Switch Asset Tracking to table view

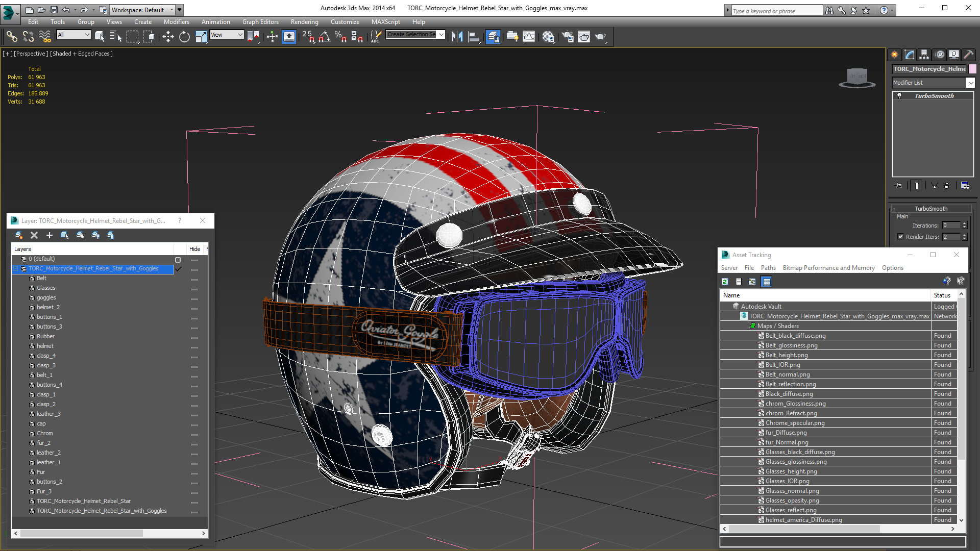pyautogui.click(x=766, y=282)
